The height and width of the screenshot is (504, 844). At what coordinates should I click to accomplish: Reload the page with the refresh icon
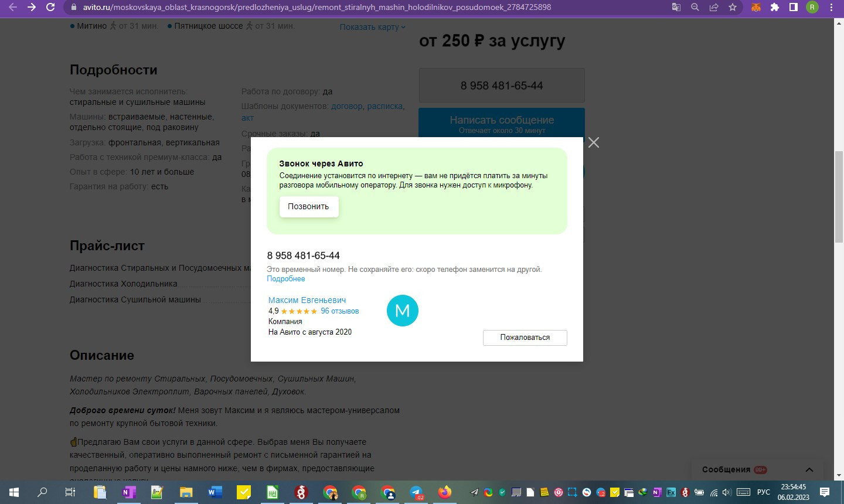coord(50,7)
